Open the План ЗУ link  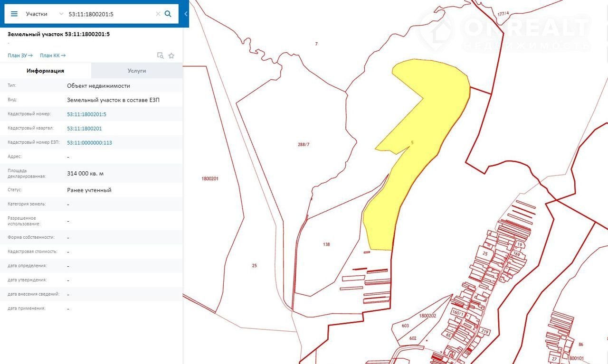(20, 56)
